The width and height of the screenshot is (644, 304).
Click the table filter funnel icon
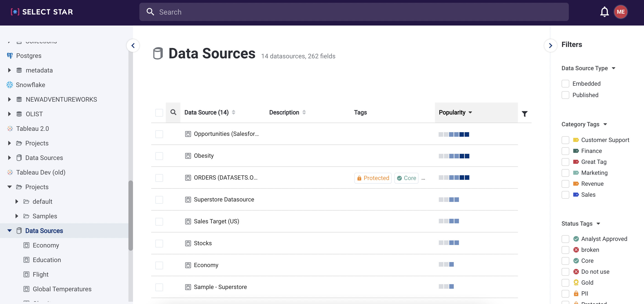[524, 114]
